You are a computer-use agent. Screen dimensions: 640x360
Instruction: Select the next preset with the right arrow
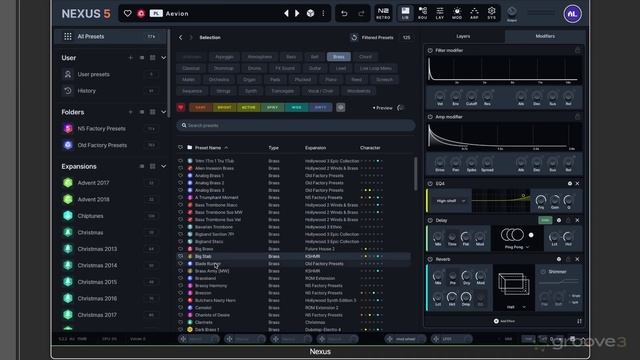pos(297,13)
